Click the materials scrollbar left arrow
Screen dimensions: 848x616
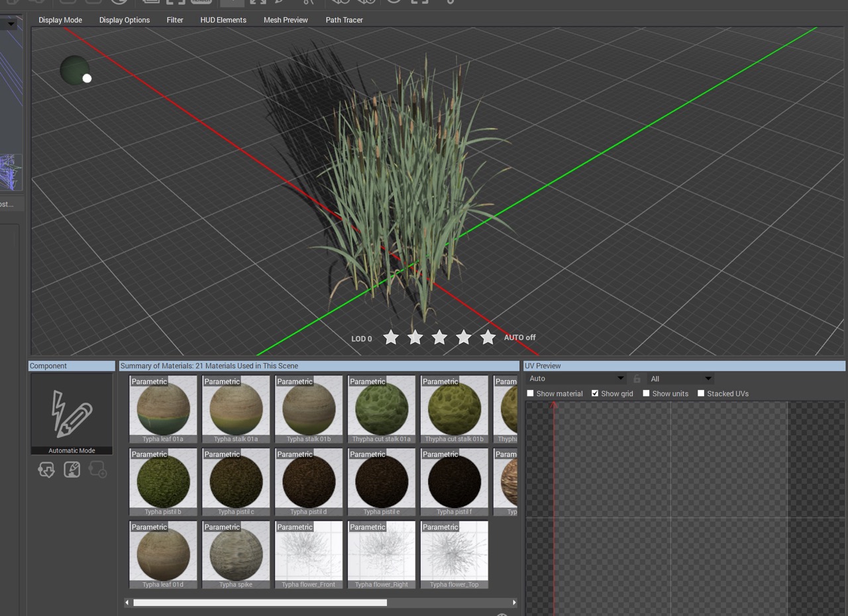127,603
